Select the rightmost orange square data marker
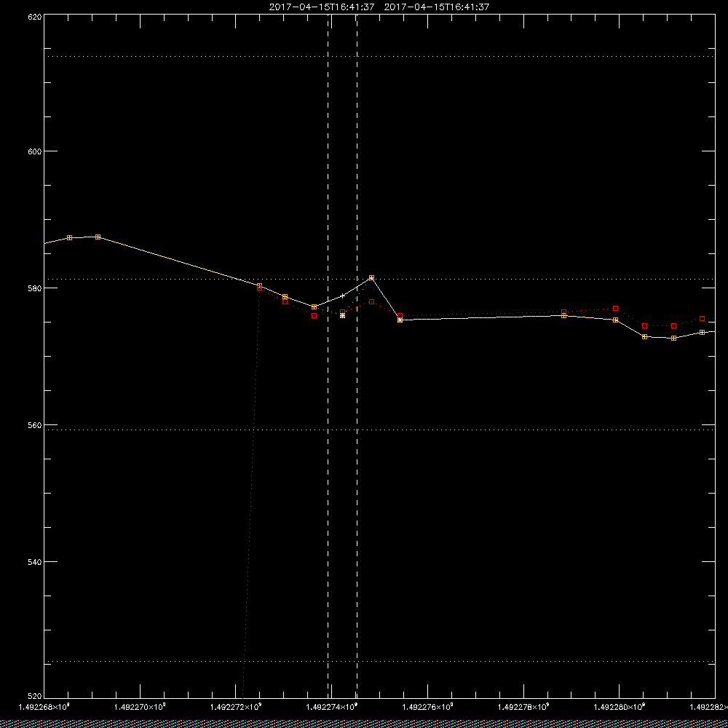The image size is (728, 728). 702,333
